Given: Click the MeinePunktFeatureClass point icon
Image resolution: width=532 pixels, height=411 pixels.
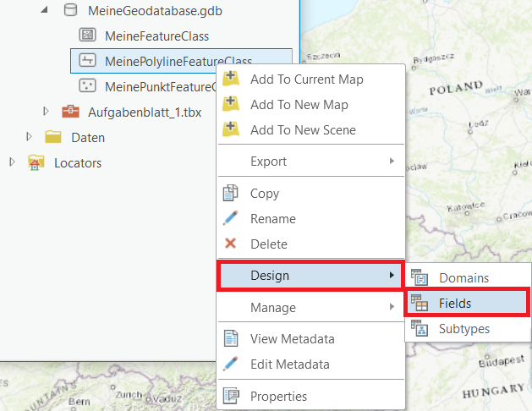Looking at the screenshot, I should coord(86,86).
